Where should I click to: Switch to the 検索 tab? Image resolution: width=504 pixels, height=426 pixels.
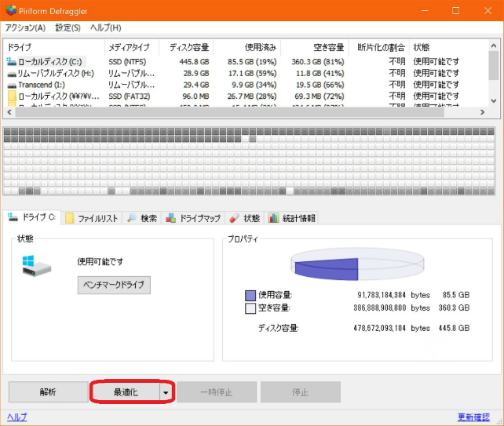pos(142,218)
